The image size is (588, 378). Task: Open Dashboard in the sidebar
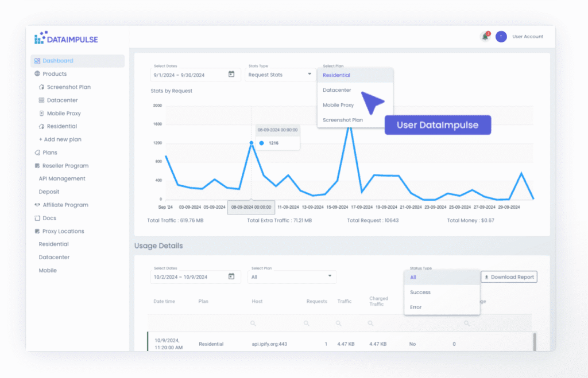[78, 61]
